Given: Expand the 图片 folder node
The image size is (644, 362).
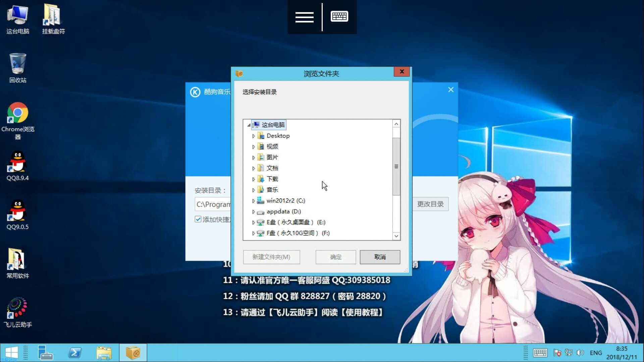Looking at the screenshot, I should point(254,158).
